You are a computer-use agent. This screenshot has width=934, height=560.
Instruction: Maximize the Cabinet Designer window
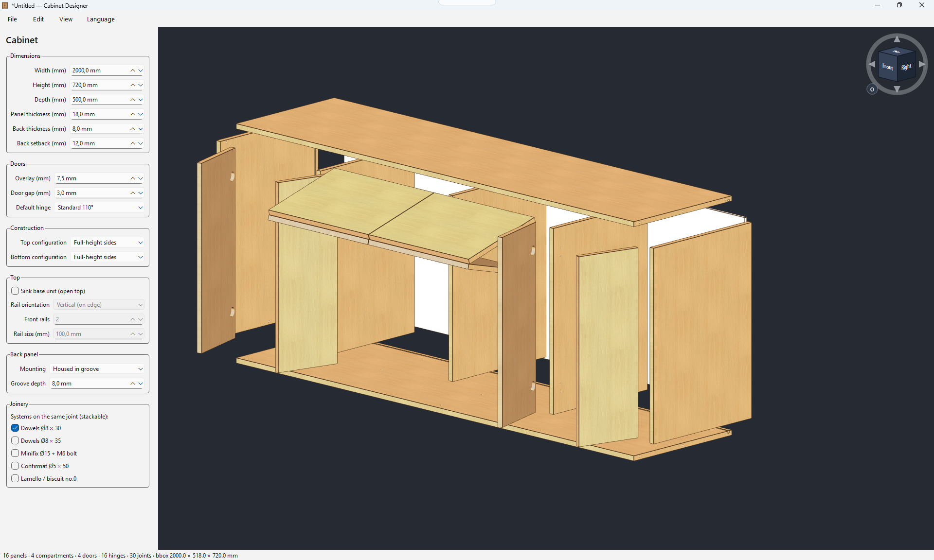899,5
